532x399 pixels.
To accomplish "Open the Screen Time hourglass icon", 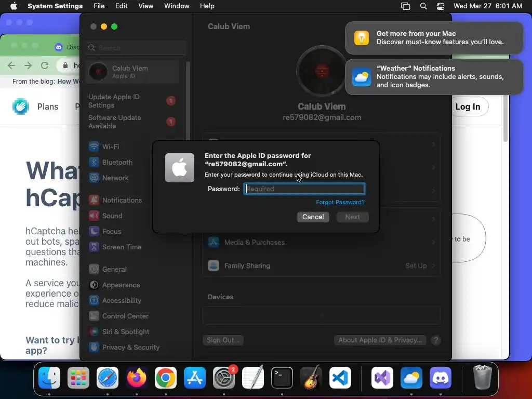I will coord(94,247).
